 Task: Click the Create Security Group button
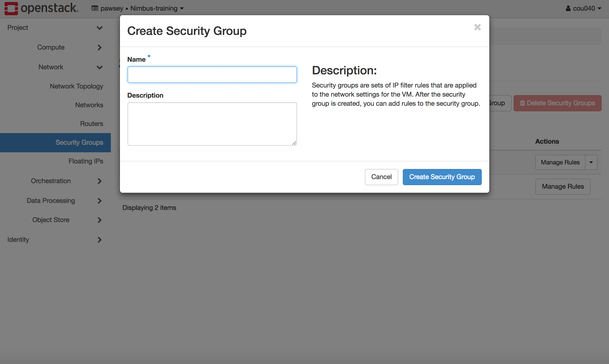click(x=442, y=177)
